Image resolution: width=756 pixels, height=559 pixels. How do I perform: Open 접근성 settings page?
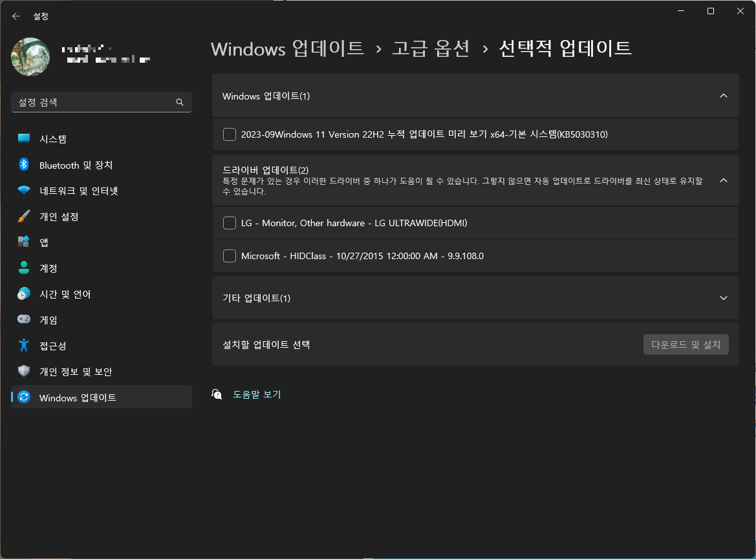[x=102, y=346]
